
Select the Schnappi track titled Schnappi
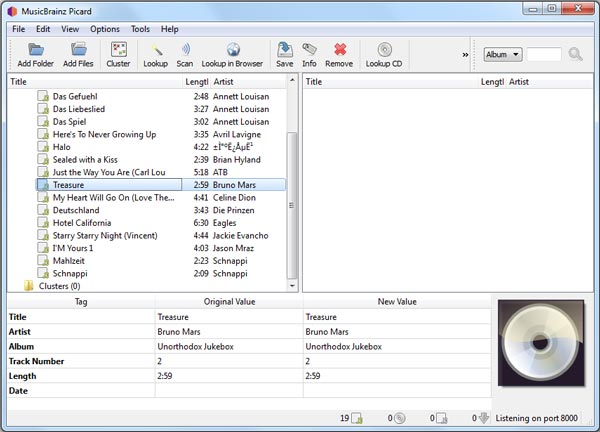click(161, 273)
